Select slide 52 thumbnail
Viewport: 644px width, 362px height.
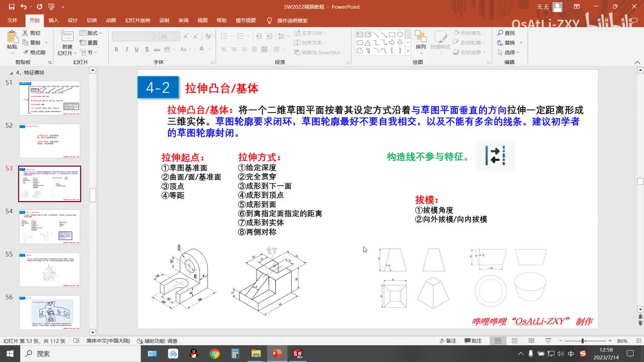pyautogui.click(x=49, y=141)
